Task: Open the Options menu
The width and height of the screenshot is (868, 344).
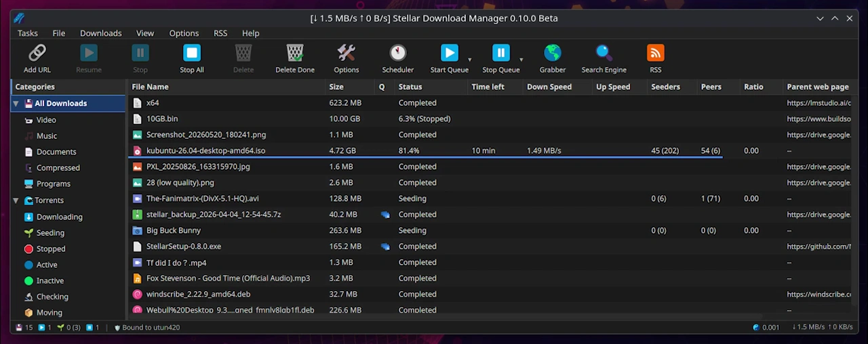Action: (184, 33)
